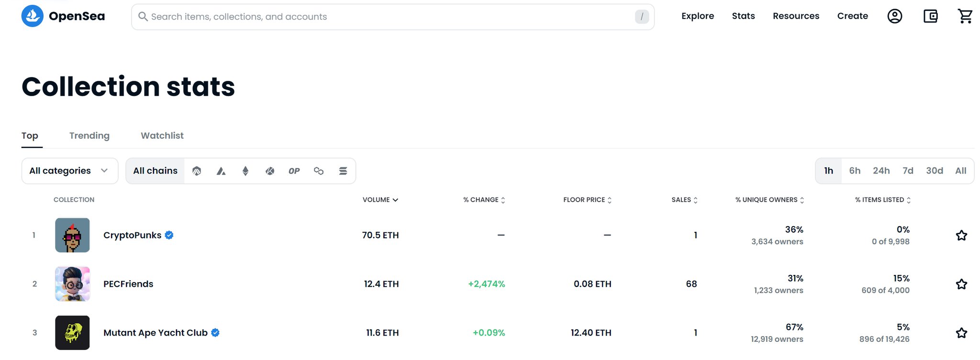Filter by Arbitrum chain icon
The height and width of the screenshot is (360, 980).
(x=197, y=171)
